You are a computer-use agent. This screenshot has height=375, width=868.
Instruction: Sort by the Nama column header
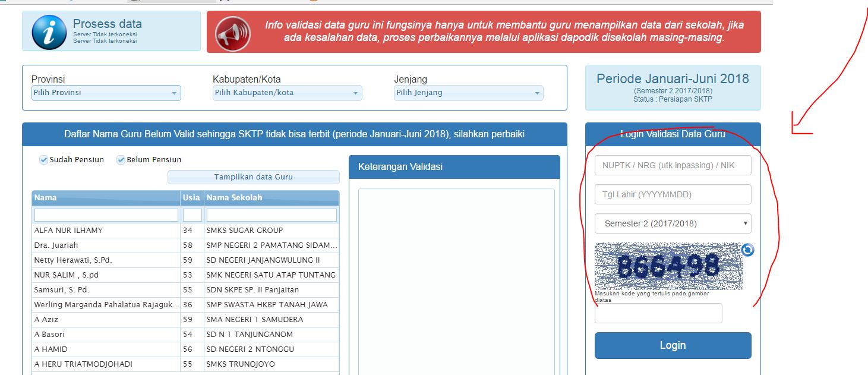106,198
